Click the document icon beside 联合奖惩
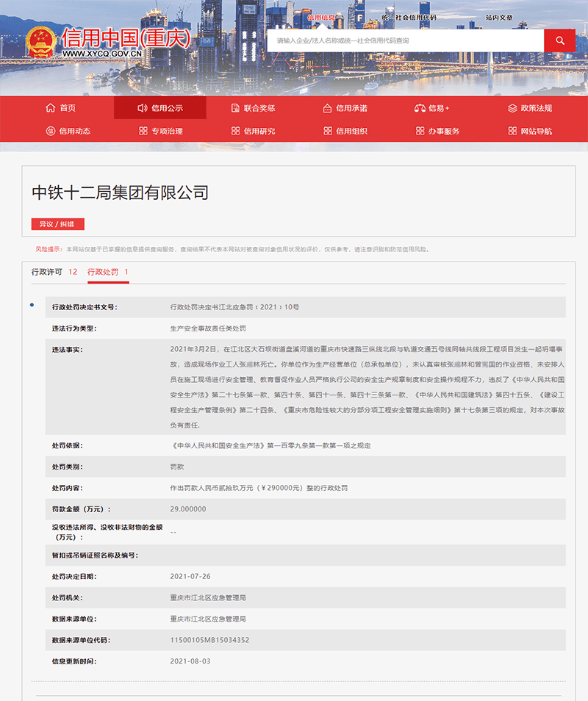Image resolution: width=588 pixels, height=701 pixels. [x=235, y=108]
